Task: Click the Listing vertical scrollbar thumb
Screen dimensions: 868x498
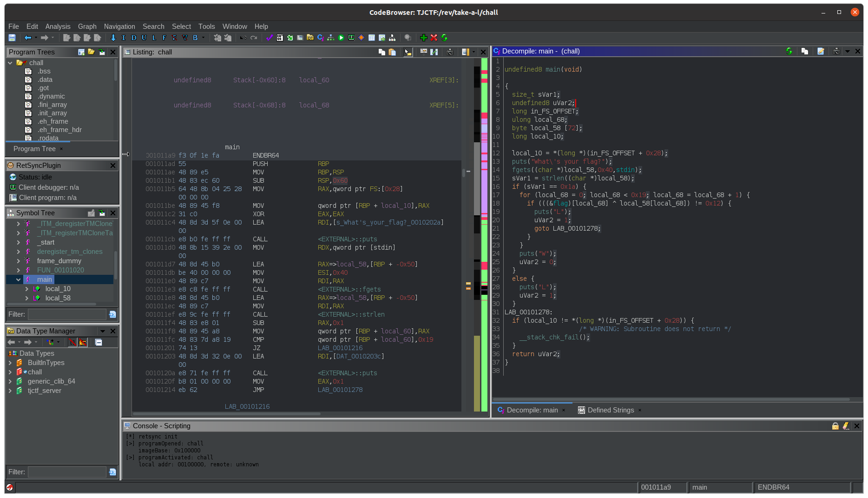Action: pyautogui.click(x=464, y=173)
